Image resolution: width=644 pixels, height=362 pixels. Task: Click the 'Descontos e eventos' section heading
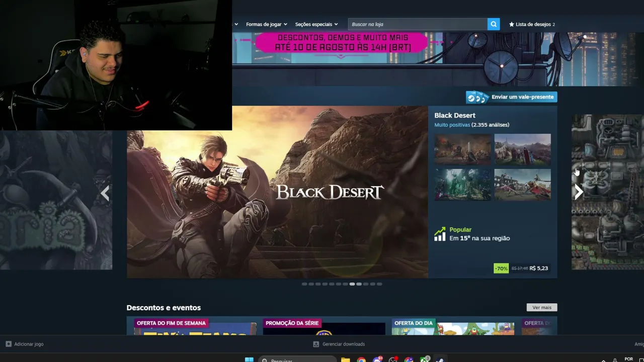164,308
